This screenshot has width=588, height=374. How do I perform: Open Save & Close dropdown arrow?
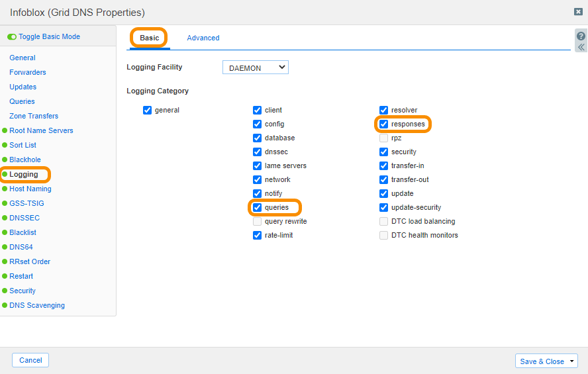[x=572, y=361]
